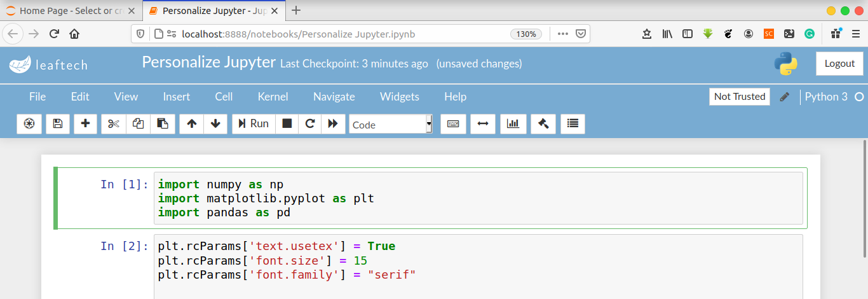Screen dimensions: 868x299
Task: Toggle the double-arrow toolbar button
Action: pos(482,124)
